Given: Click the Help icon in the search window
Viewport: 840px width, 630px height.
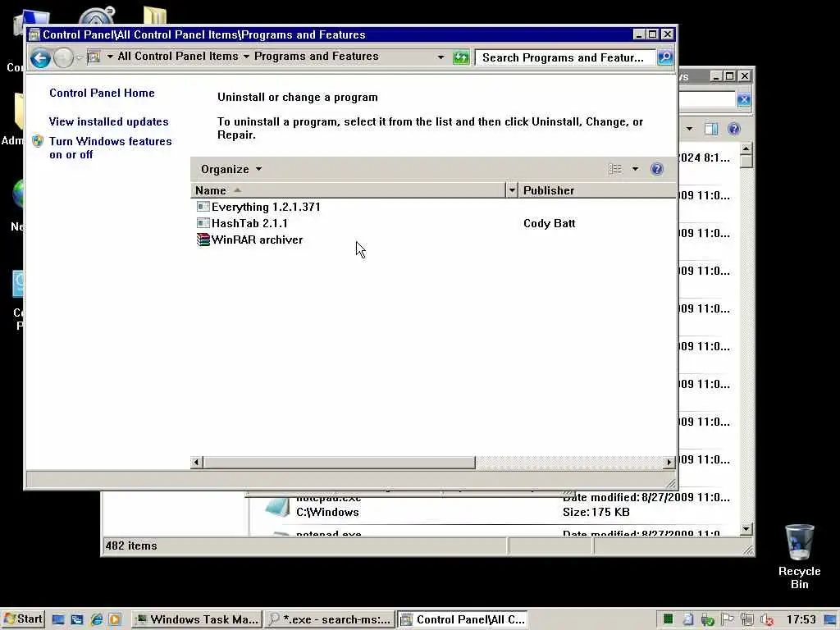Looking at the screenshot, I should click(x=734, y=129).
